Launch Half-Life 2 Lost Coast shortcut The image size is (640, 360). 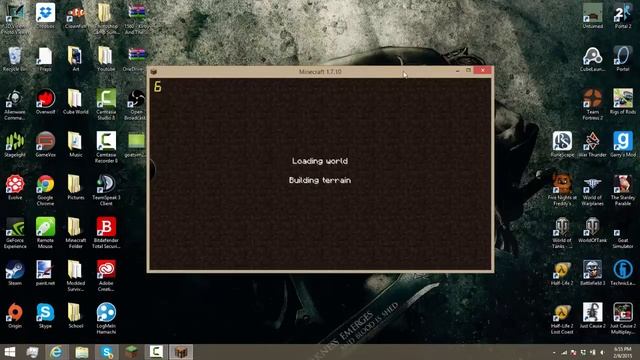(x=562, y=318)
